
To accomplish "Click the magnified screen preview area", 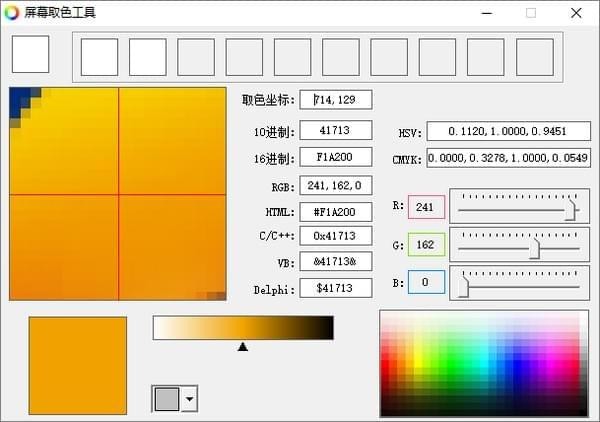I will (118, 194).
